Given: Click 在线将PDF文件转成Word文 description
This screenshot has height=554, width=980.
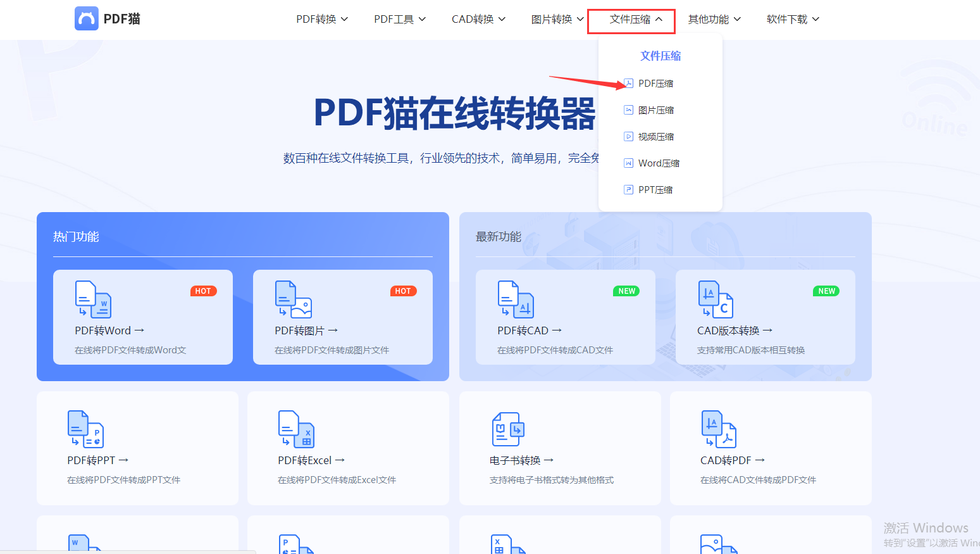Looking at the screenshot, I should click(x=130, y=350).
